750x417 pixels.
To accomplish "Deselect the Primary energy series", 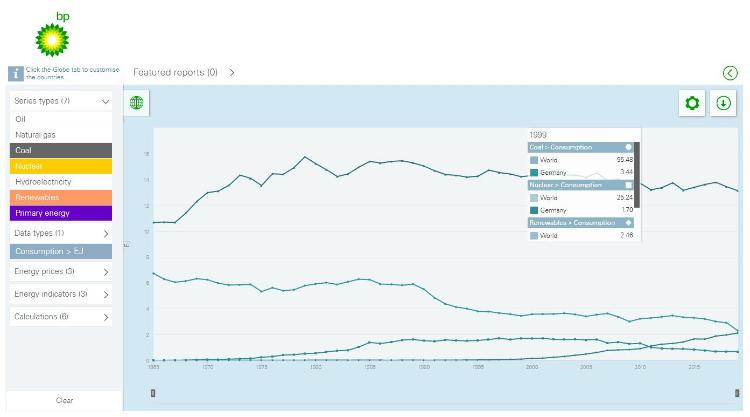I will [x=60, y=213].
